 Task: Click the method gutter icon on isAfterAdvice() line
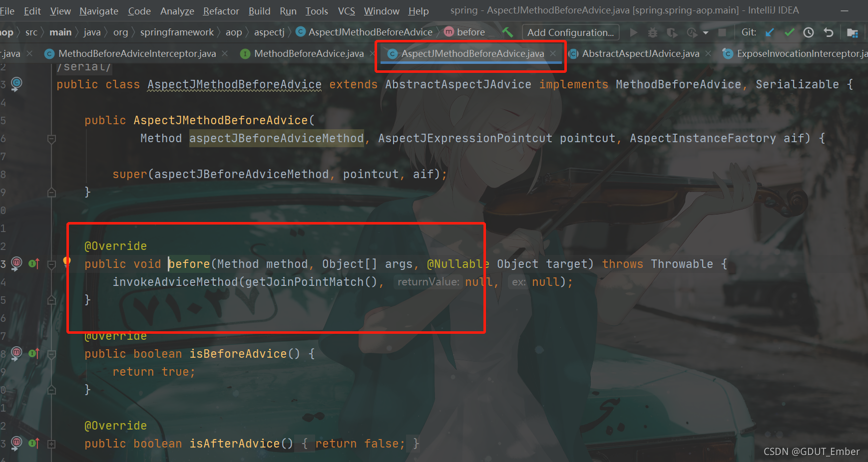click(x=16, y=443)
